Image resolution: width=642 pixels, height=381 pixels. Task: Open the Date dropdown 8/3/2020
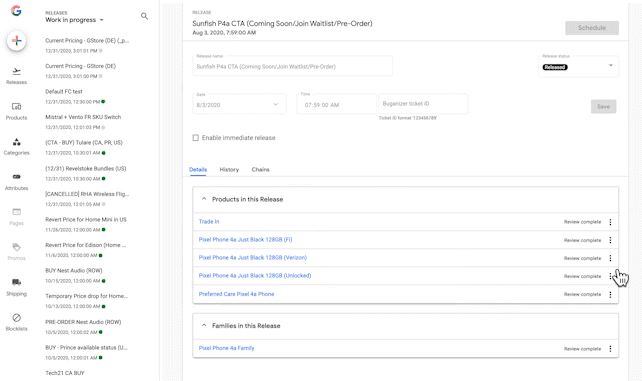[x=240, y=105]
